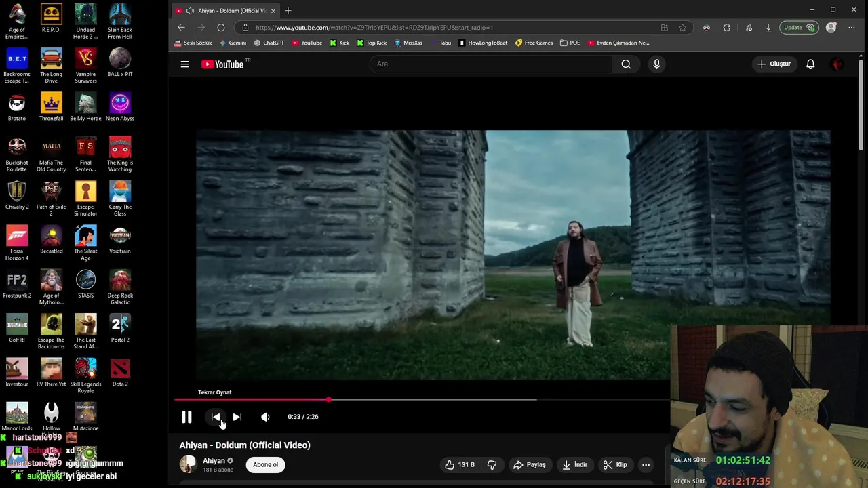Mute the video with the speaker icon
The image size is (868, 488).
pyautogui.click(x=265, y=417)
